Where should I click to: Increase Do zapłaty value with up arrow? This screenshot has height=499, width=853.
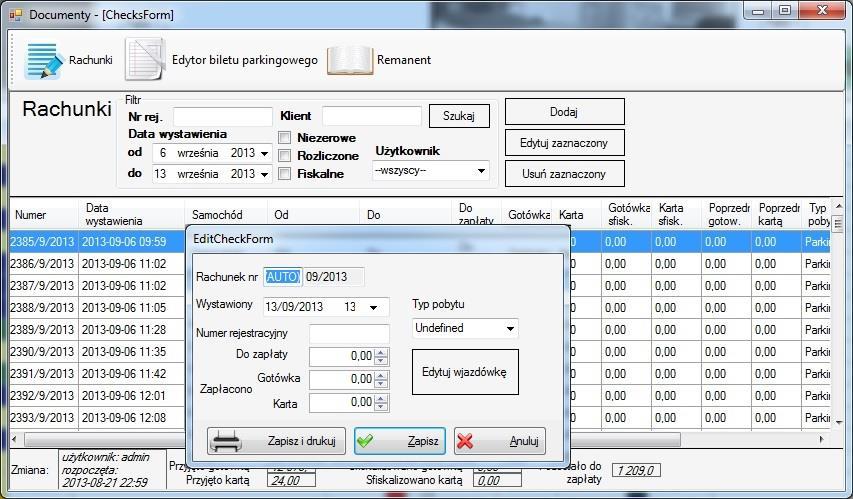(x=381, y=353)
